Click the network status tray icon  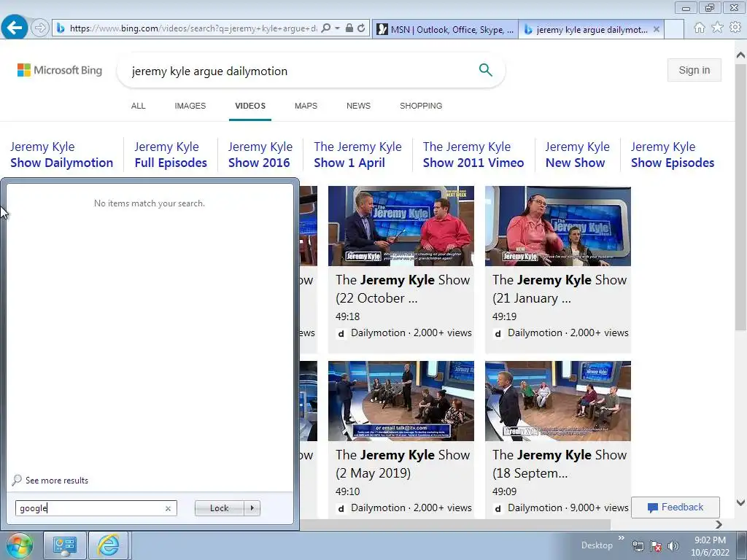coord(638,547)
